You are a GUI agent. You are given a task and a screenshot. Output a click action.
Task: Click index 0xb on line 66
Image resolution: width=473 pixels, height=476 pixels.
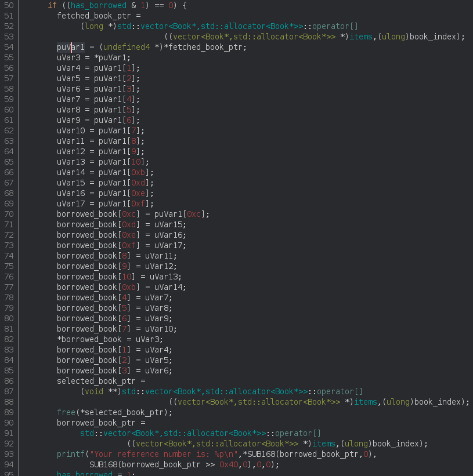(x=138, y=172)
